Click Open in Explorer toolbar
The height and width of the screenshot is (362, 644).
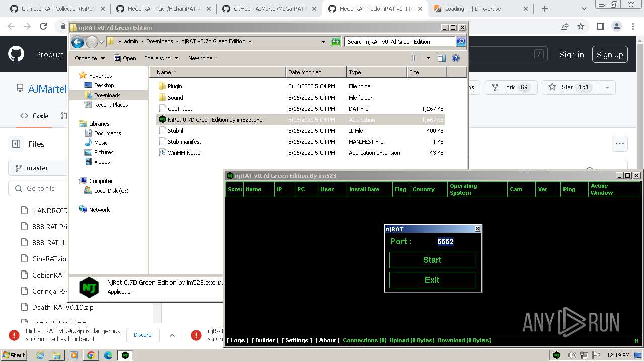tap(125, 58)
